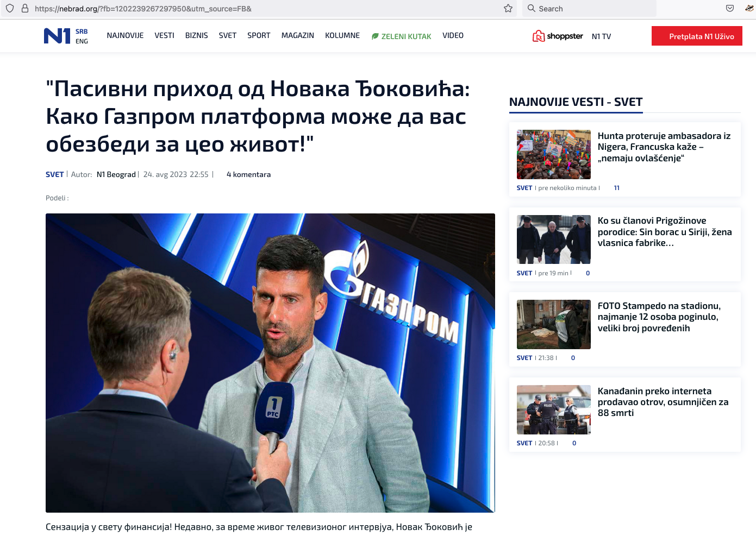The image size is (756, 536).
Task: Bookmark this page with the star icon
Action: click(508, 8)
